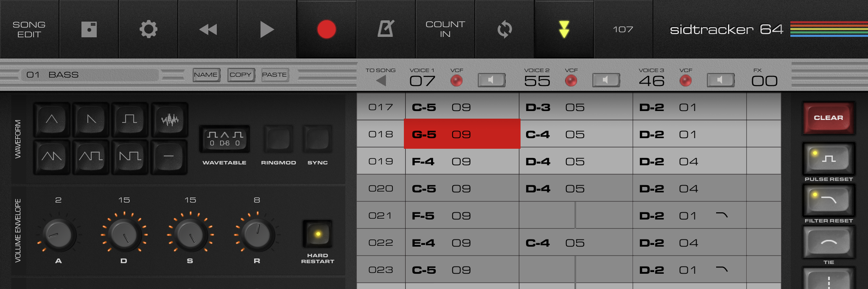Start playback with play button
The height and width of the screenshot is (289, 868).
(x=267, y=29)
